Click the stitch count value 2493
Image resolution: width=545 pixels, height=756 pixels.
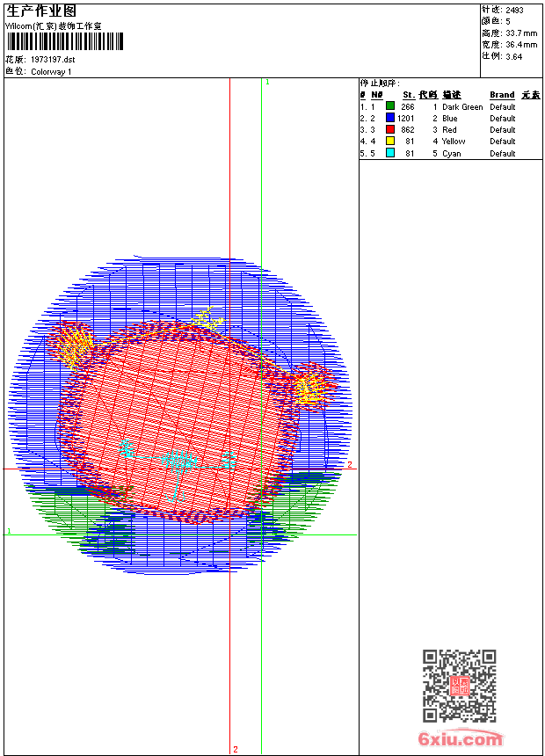point(514,10)
